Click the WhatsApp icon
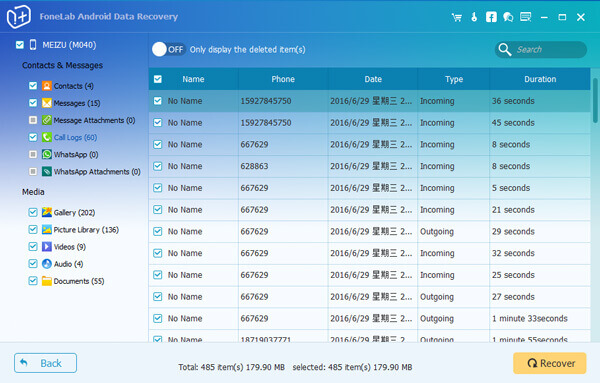This screenshot has height=383, width=600. point(47,154)
